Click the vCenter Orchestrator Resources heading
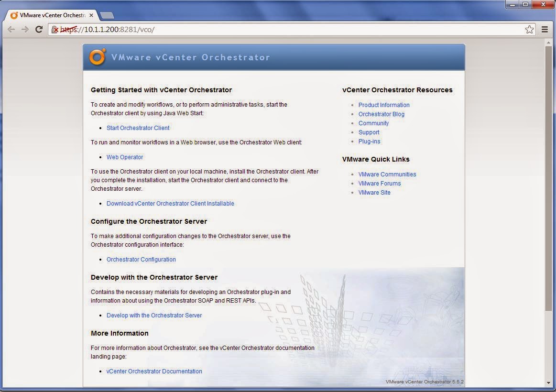556x392 pixels. tap(397, 90)
